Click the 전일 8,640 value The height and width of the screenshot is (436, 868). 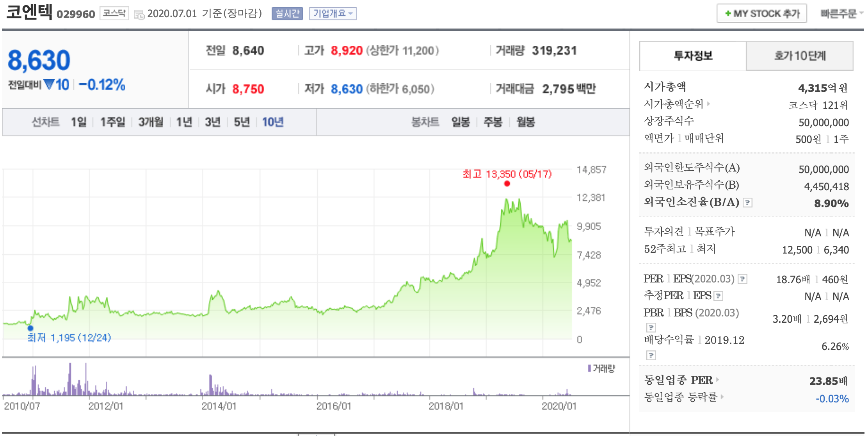248,50
